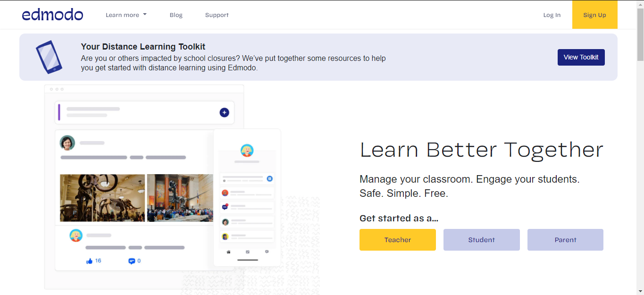
Task: Expand the Learn more dropdown
Action: (x=125, y=15)
